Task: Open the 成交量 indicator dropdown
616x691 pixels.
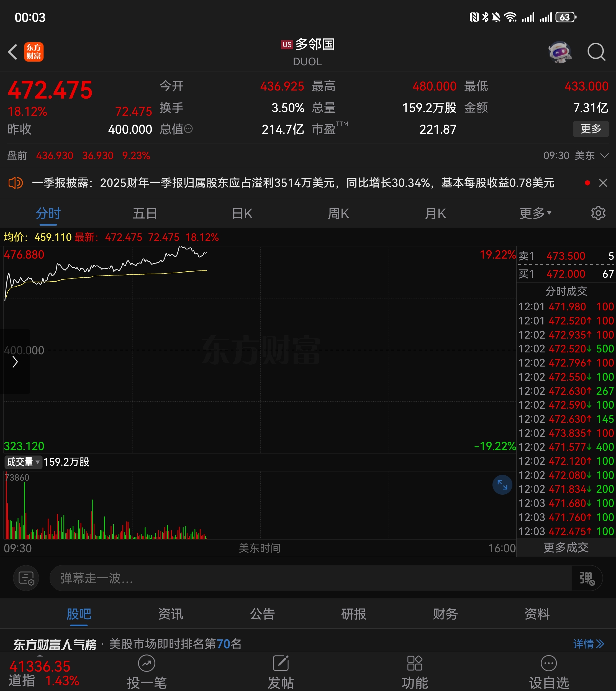Action: point(23,462)
